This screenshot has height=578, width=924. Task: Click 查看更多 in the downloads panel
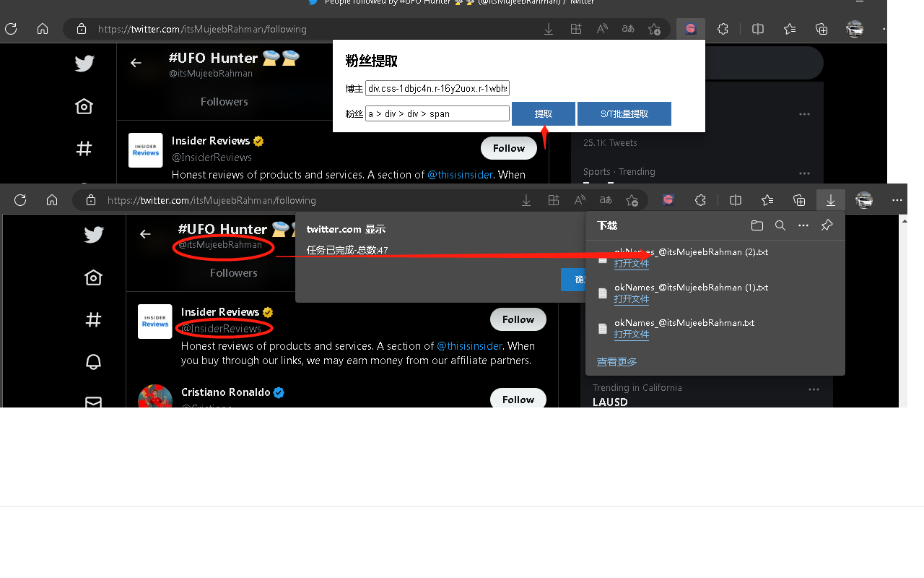coord(617,362)
